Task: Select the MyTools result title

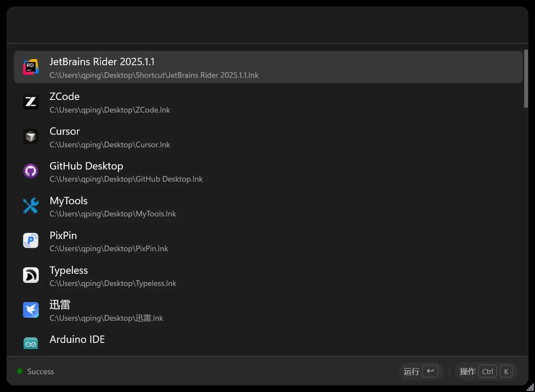Action: (69, 201)
